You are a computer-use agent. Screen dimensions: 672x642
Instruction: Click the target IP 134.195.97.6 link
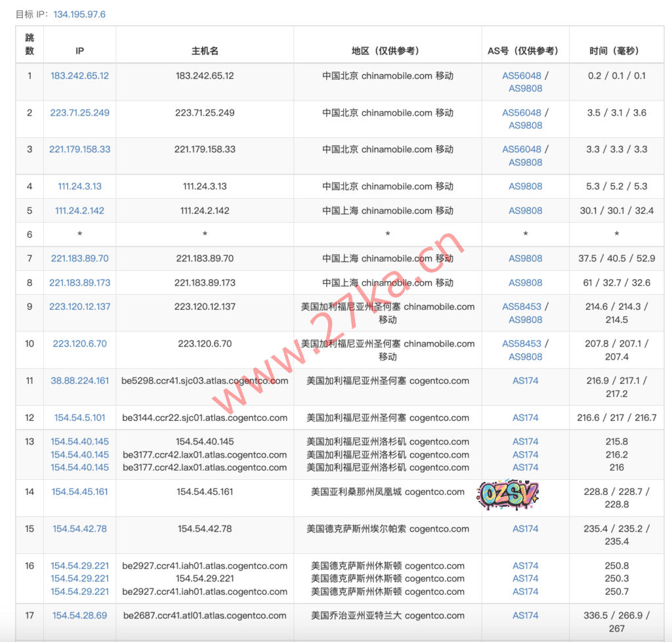pos(79,14)
